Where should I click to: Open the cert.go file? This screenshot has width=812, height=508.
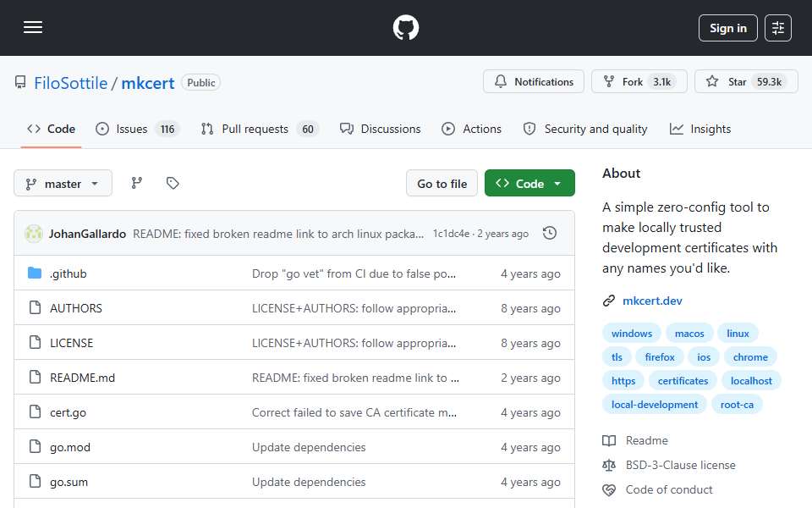(x=68, y=412)
